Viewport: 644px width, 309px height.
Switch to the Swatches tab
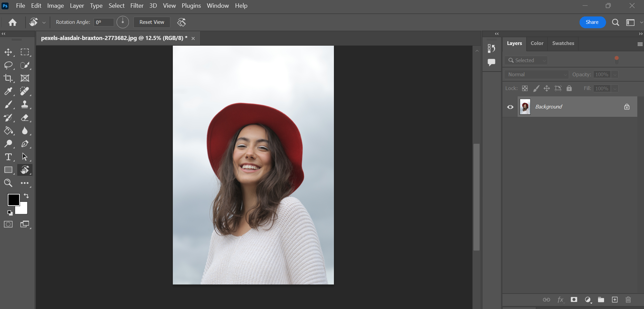pyautogui.click(x=563, y=43)
